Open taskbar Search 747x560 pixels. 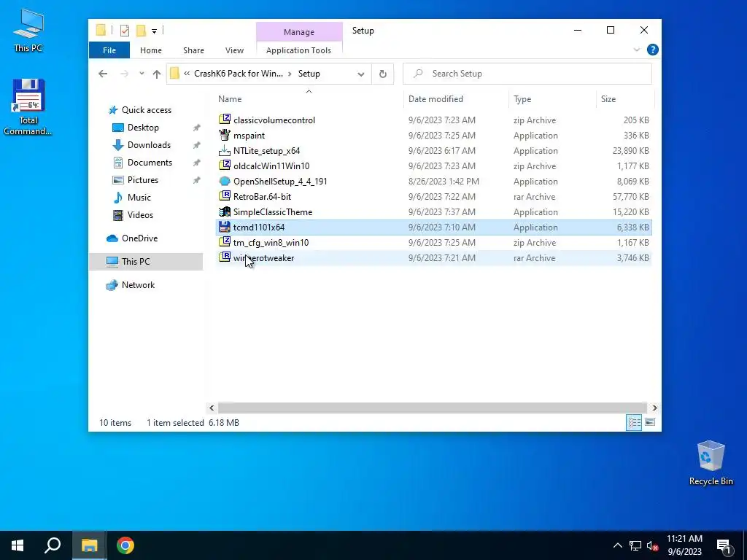[x=53, y=545]
